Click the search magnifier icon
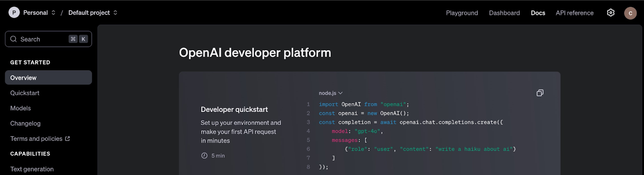Screen dimensions: 644x175 point(14,39)
